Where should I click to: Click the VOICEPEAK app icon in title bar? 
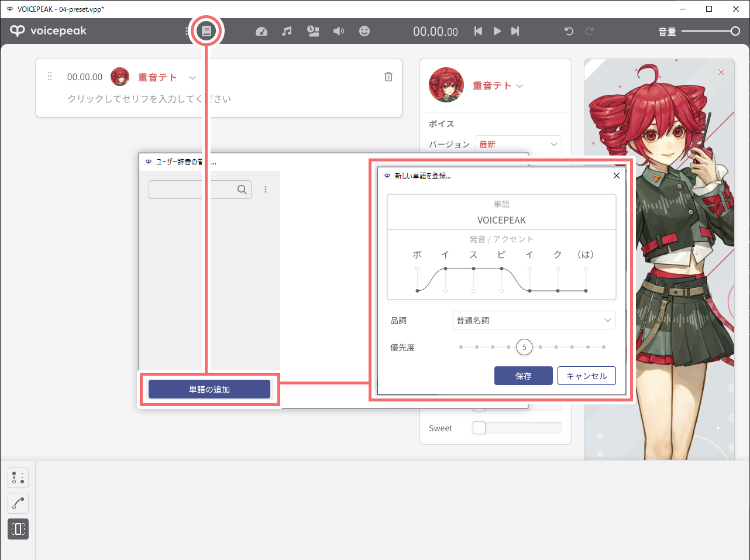click(x=9, y=9)
